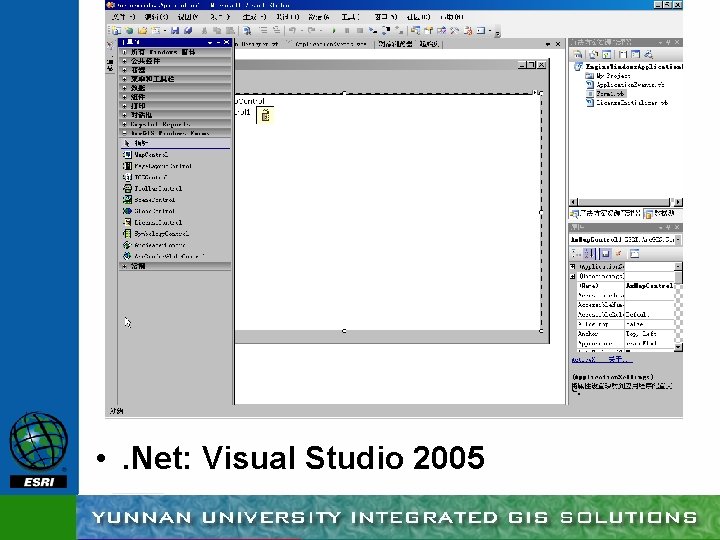Click the Save toolbar icon
Screen dimensions: 720x540
174,31
